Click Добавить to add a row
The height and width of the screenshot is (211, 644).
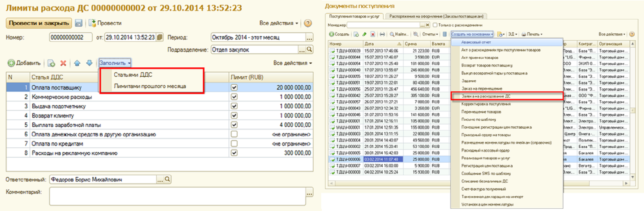pyautogui.click(x=24, y=63)
